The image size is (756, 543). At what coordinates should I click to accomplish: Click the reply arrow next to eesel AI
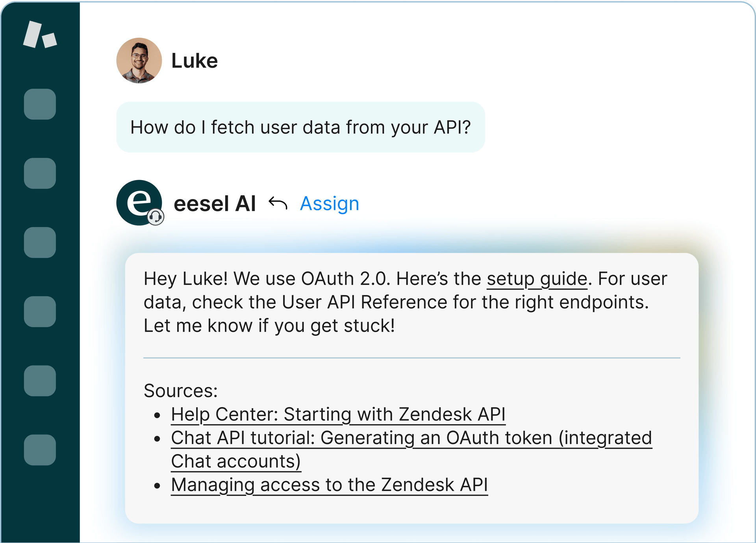(278, 203)
